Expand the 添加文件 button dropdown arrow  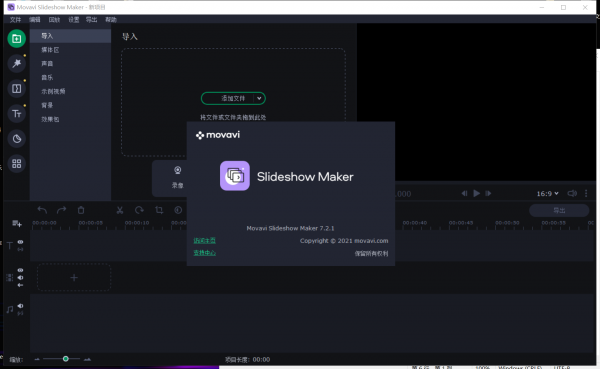[x=259, y=98]
